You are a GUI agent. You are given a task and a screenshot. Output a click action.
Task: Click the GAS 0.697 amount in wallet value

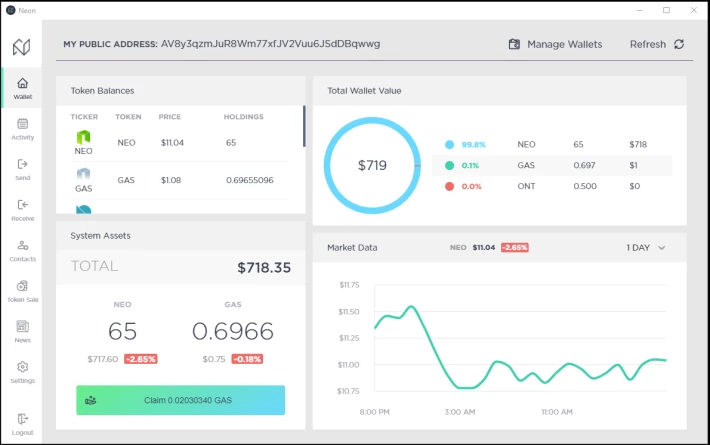[584, 165]
